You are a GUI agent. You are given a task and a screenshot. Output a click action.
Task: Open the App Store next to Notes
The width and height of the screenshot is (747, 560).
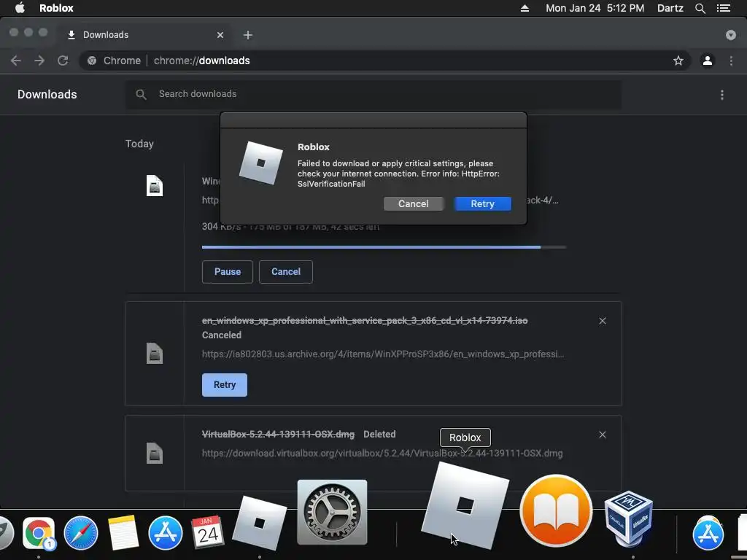(x=166, y=533)
